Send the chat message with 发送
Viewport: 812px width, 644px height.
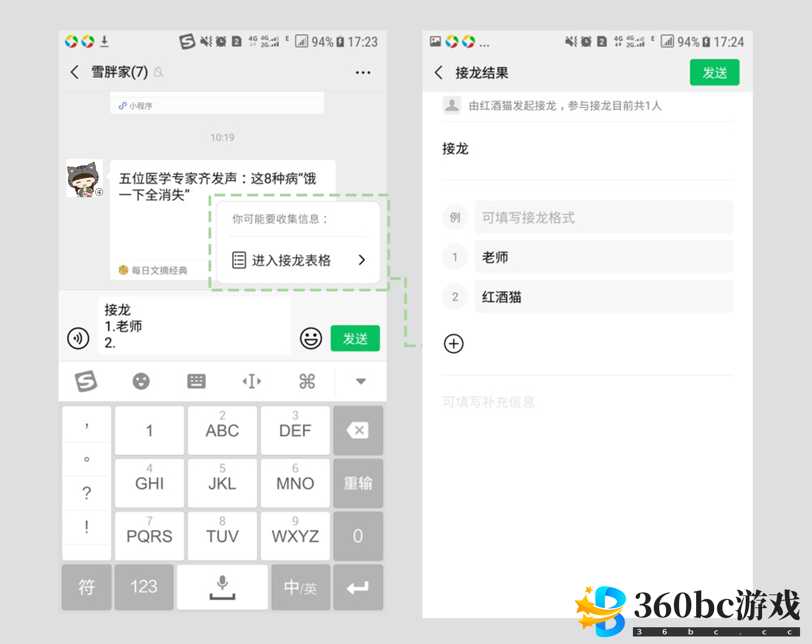pos(355,338)
